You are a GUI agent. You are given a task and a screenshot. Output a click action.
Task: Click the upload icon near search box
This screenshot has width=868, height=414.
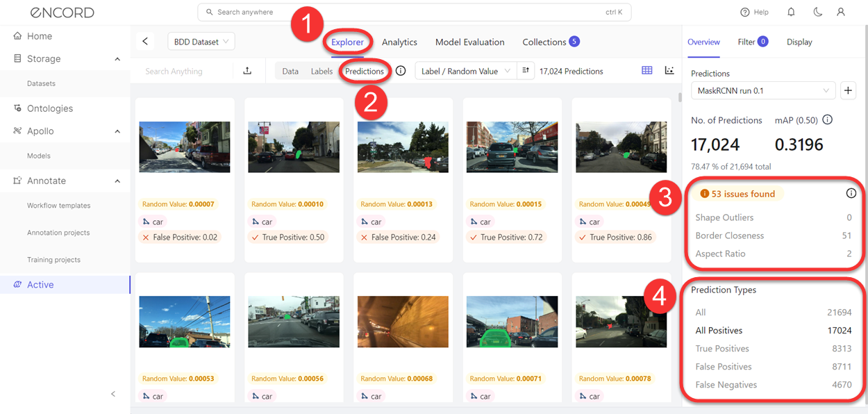pos(247,71)
